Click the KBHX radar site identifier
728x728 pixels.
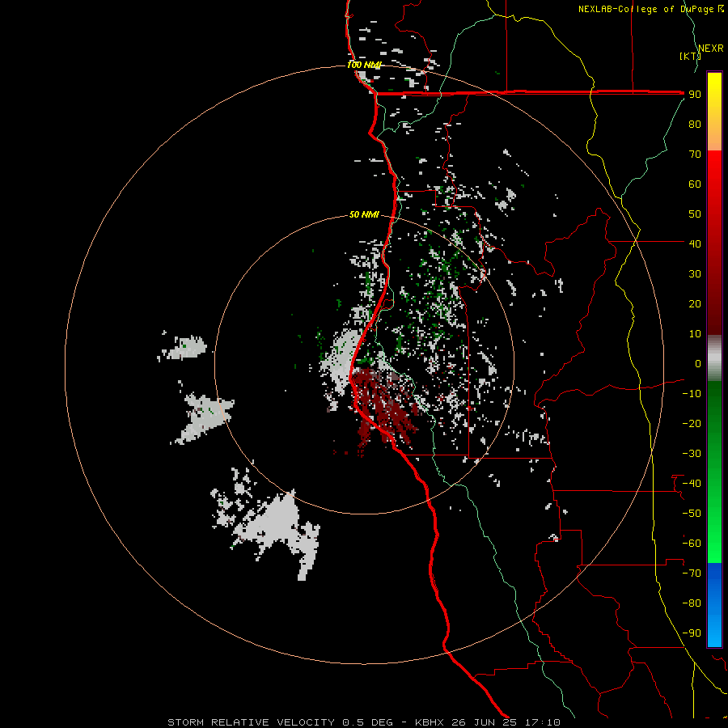[430, 722]
